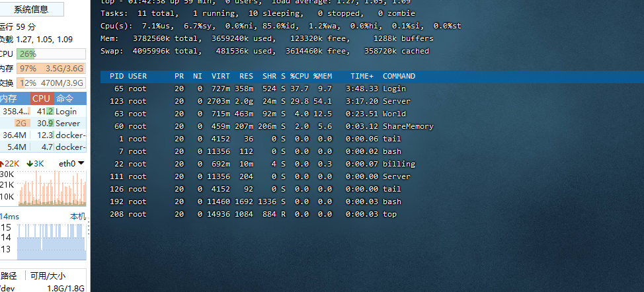Sort process list by CPU column
The width and height of the screenshot is (644, 292).
point(41,98)
